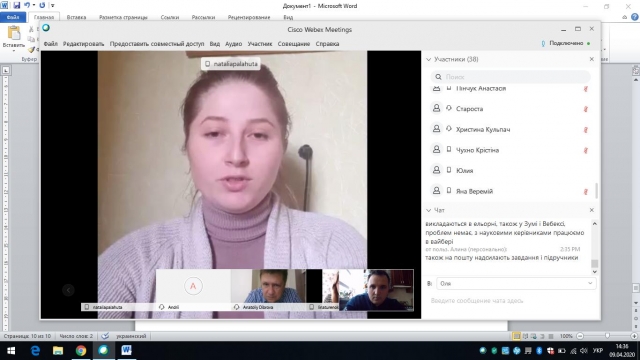Click chat scrollbar up arrow
The image size is (640, 360).
594,224
